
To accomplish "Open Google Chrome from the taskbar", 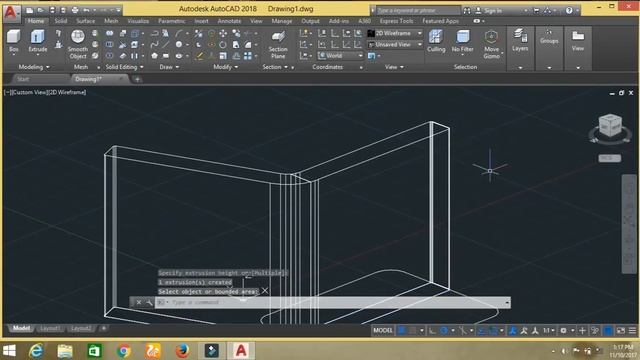I will point(124,351).
